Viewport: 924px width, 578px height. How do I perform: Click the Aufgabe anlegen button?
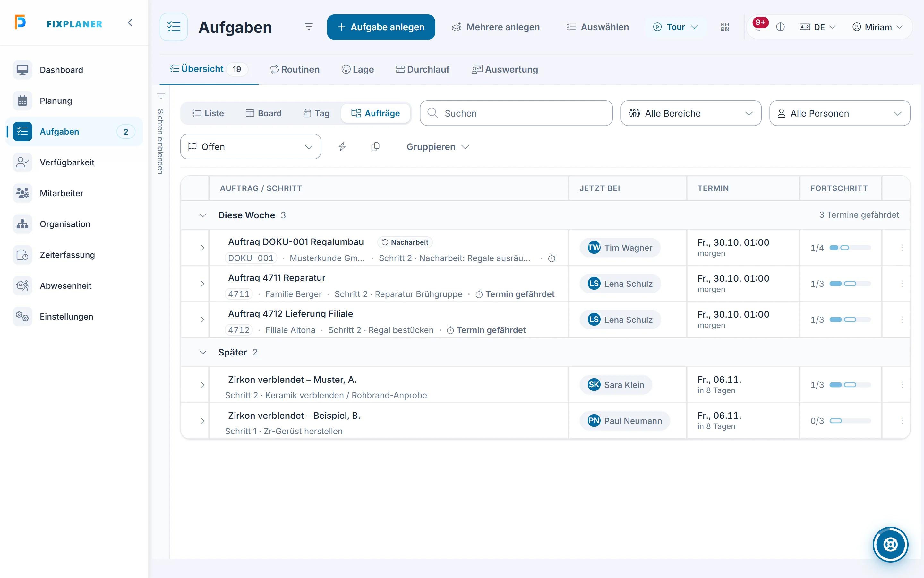pos(381,27)
